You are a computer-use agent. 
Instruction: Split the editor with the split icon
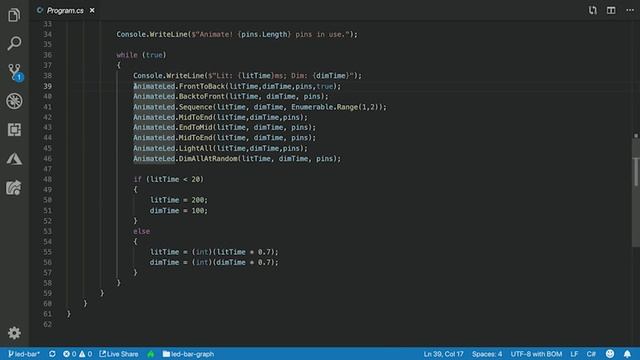(x=611, y=11)
